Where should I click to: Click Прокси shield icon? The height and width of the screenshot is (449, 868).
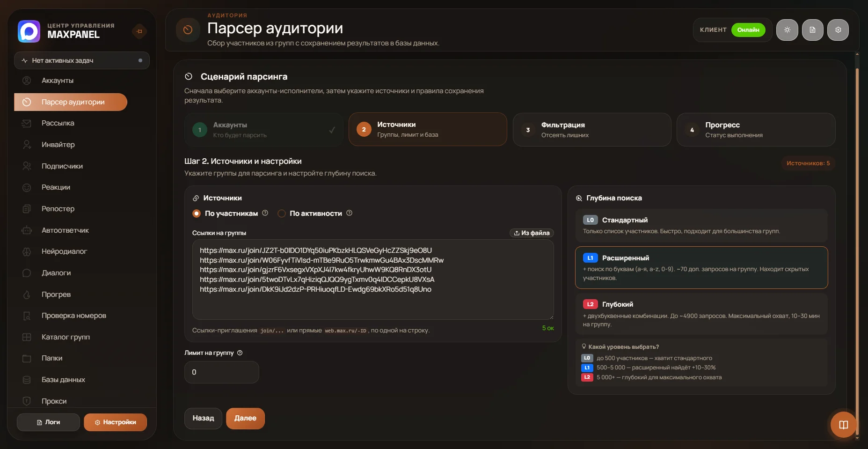[27, 401]
